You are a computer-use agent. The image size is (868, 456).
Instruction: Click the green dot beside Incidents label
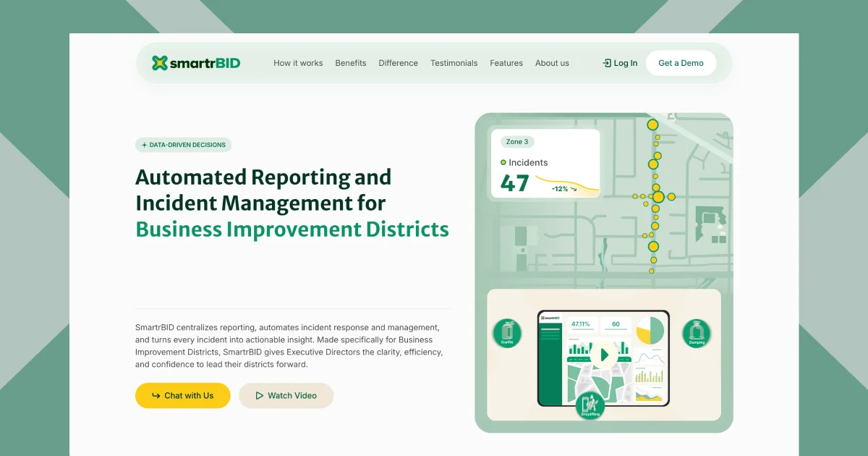[x=503, y=162]
